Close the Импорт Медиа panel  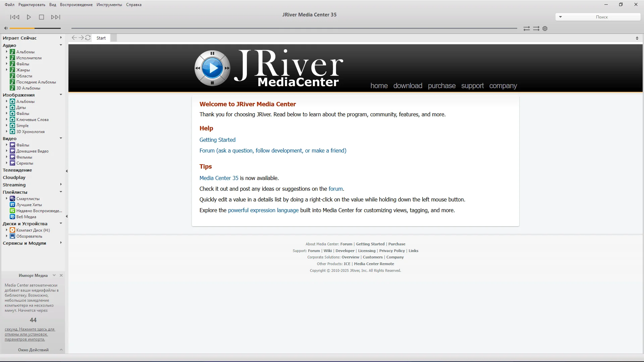[x=61, y=276]
